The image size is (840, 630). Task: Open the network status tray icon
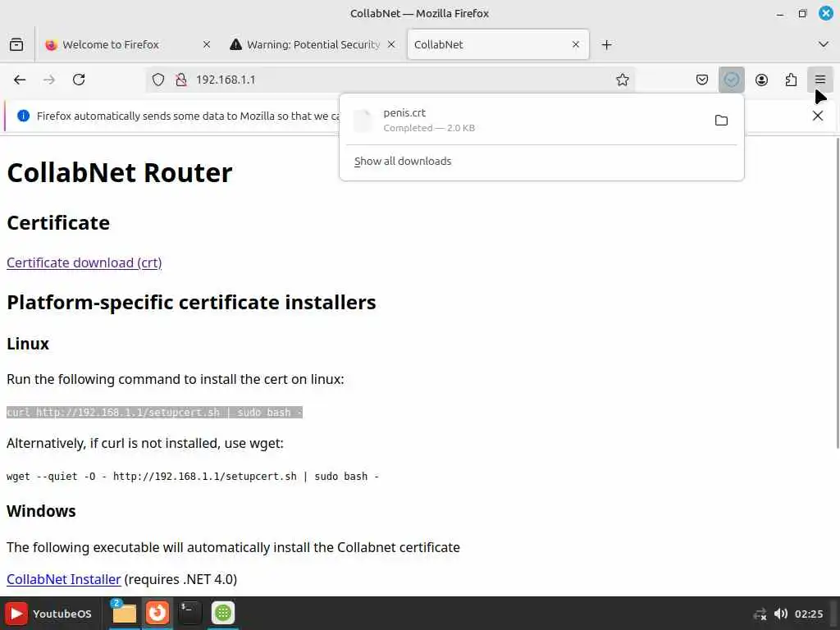click(x=760, y=614)
